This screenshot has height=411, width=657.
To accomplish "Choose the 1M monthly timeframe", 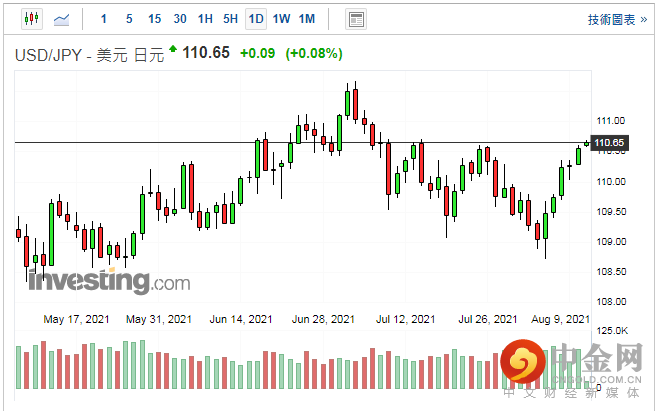I will 307,19.
